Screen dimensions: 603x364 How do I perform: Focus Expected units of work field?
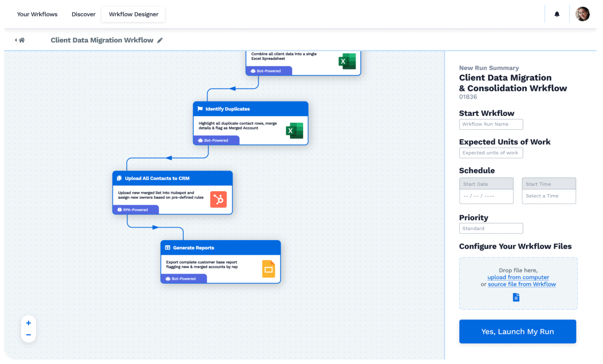(491, 153)
